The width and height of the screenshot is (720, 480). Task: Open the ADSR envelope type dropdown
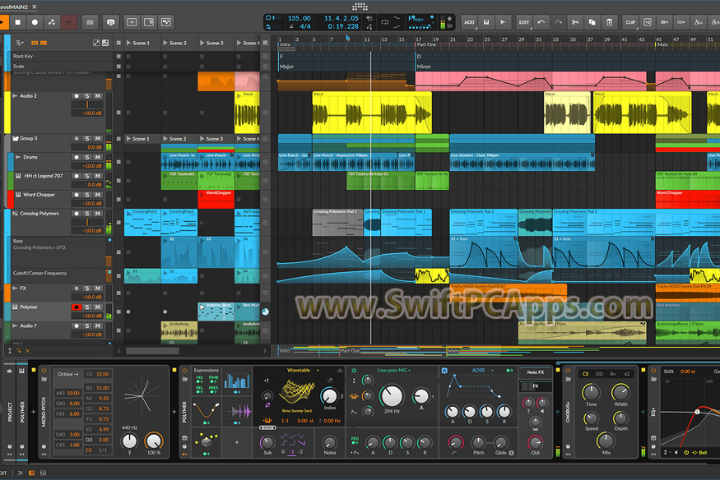point(482,370)
